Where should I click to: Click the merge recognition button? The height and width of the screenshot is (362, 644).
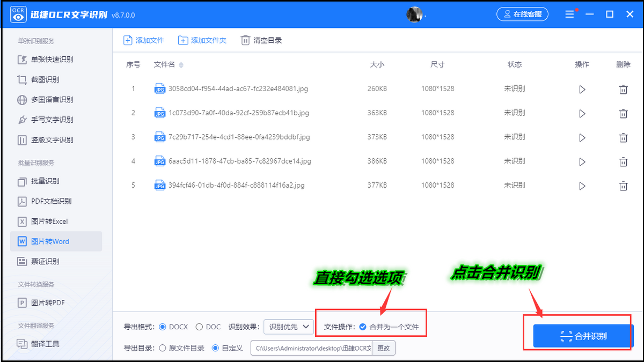[583, 336]
